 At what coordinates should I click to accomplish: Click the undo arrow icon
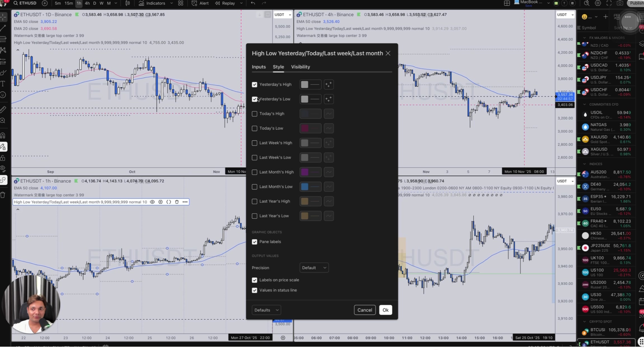point(253,3)
